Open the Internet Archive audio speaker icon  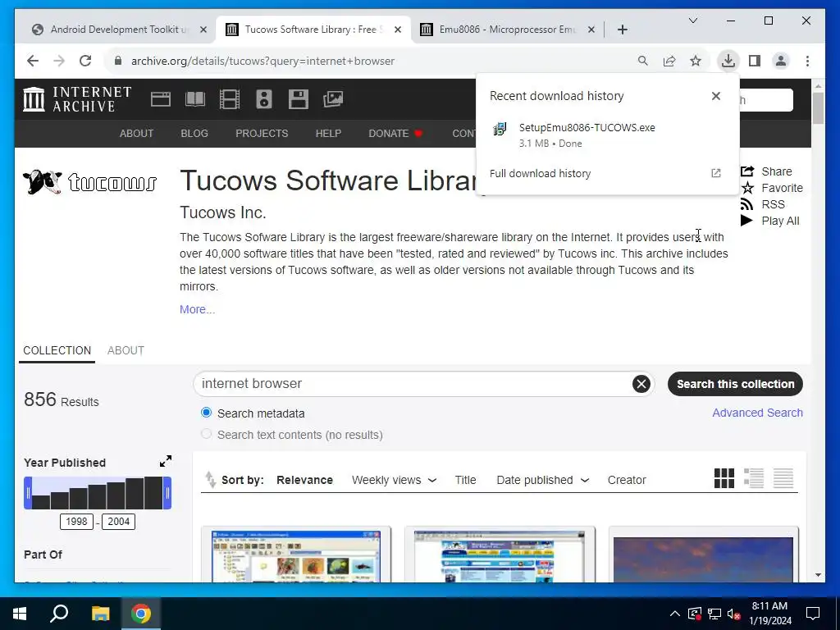pos(264,99)
